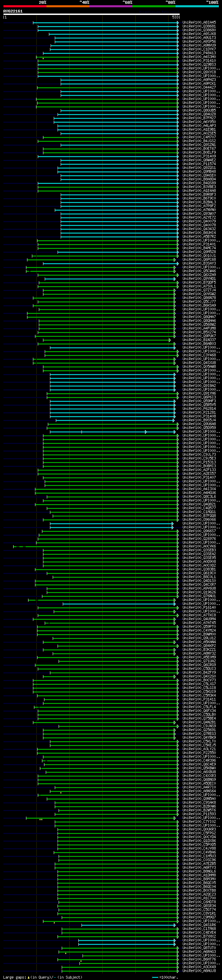Click UniRef100_B4QS89 label

click(x=199, y=183)
